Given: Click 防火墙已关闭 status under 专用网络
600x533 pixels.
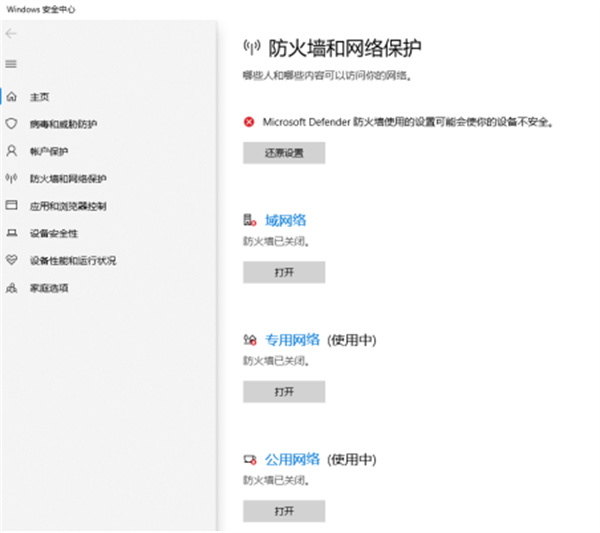Looking at the screenshot, I should click(x=276, y=361).
